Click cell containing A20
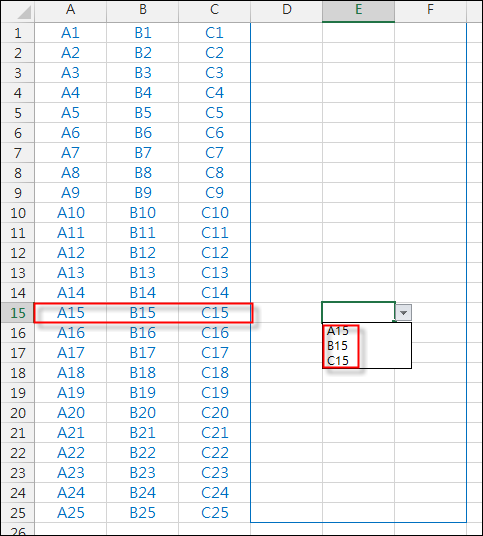The width and height of the screenshot is (483, 536). [70, 413]
